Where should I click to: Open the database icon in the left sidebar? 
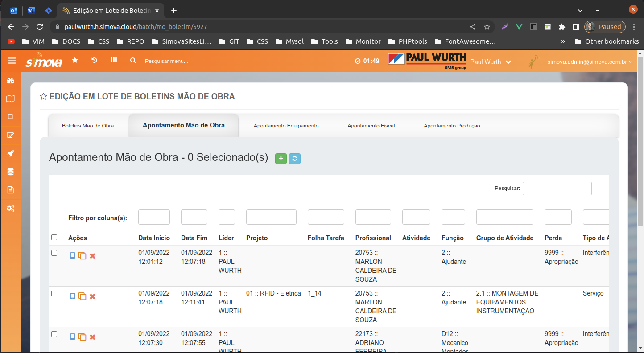point(11,172)
